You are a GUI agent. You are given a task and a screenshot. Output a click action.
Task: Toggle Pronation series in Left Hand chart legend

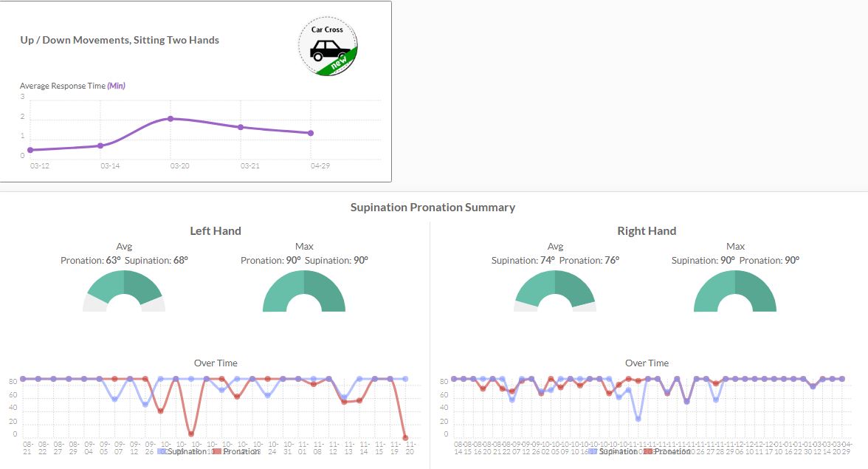pyautogui.click(x=236, y=451)
